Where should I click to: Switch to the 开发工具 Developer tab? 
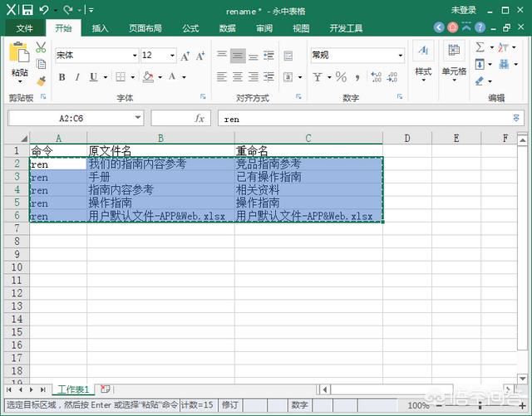tap(346, 28)
